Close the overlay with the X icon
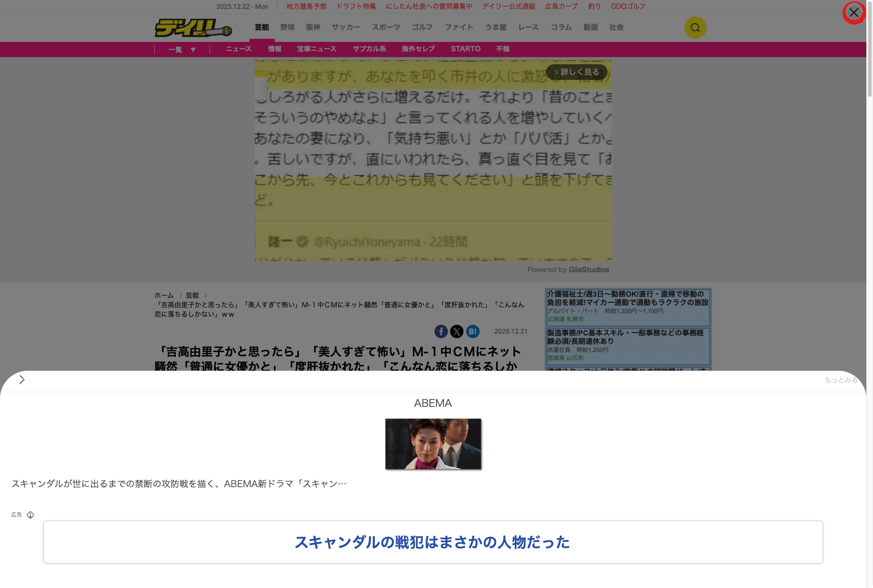873x588 pixels. (x=853, y=12)
